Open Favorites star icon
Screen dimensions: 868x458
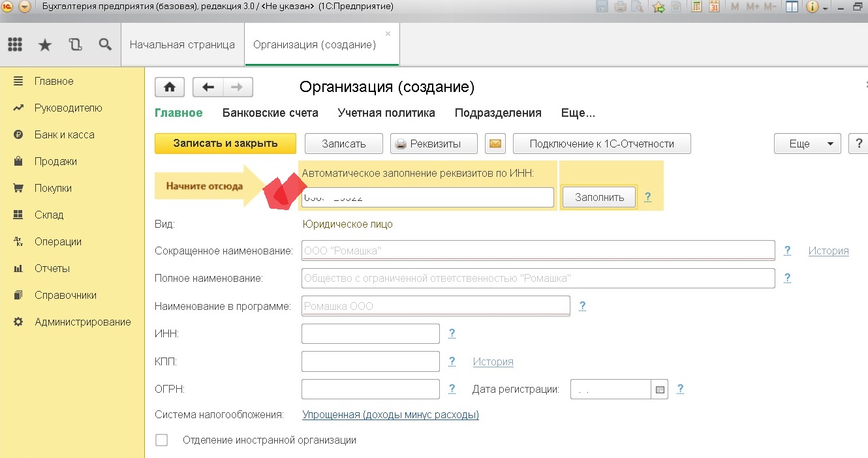[44, 44]
